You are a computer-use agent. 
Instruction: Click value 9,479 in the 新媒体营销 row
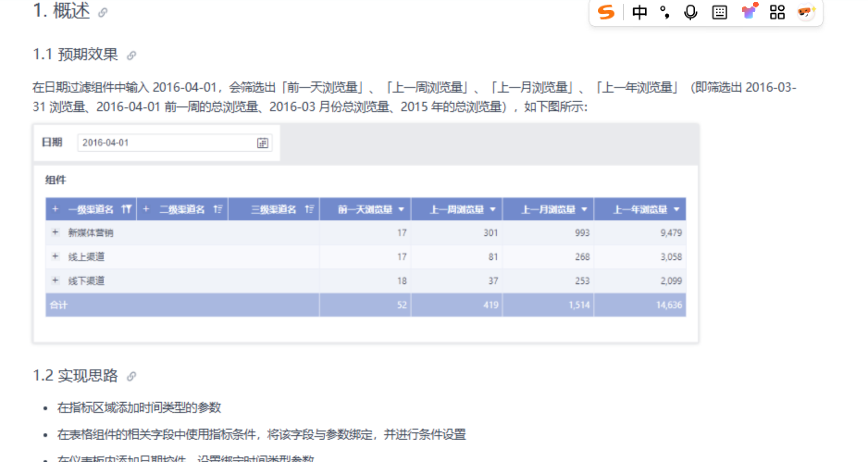(671, 233)
